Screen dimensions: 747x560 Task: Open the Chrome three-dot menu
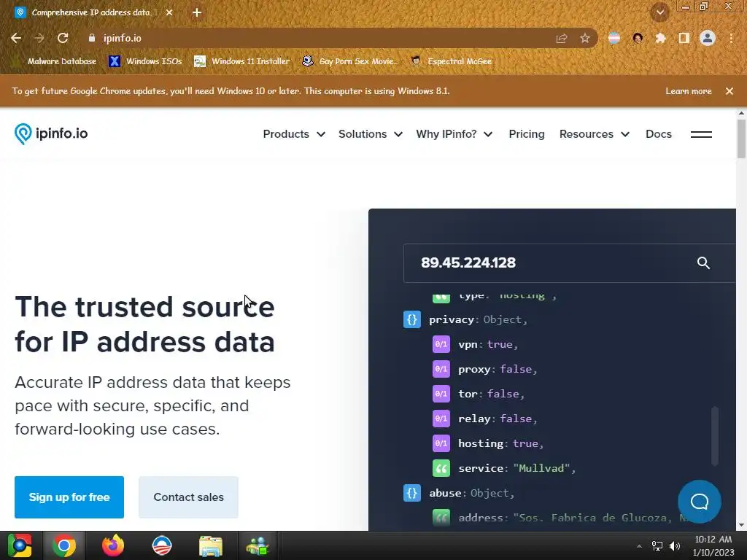(731, 38)
